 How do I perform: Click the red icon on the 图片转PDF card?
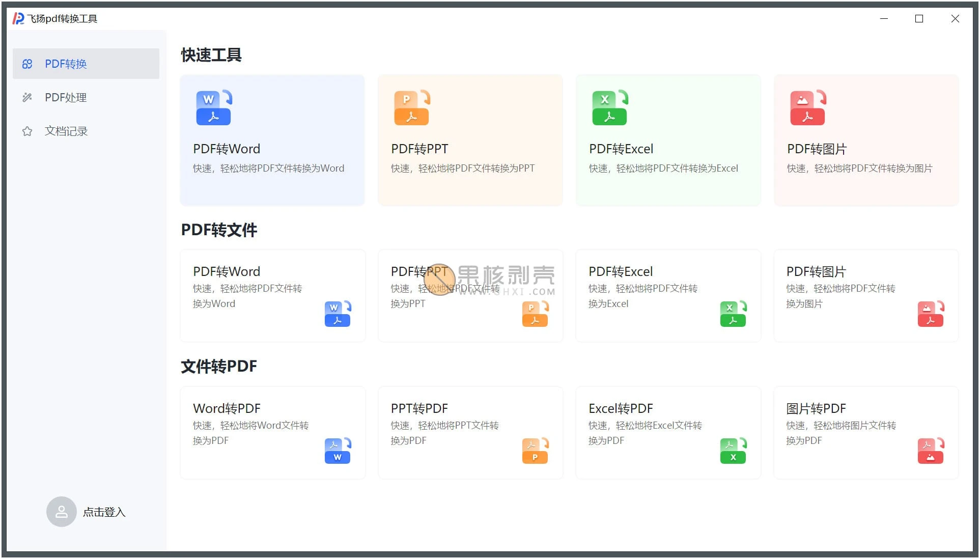point(931,451)
